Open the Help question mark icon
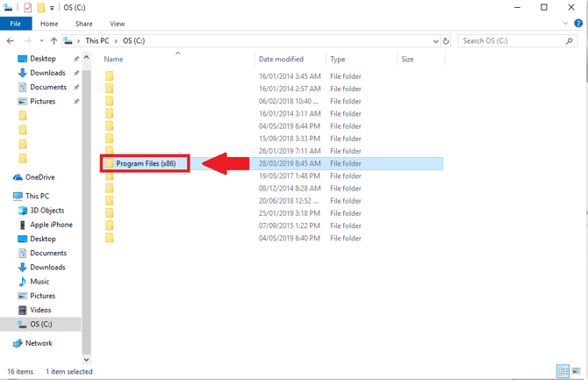 [580, 24]
